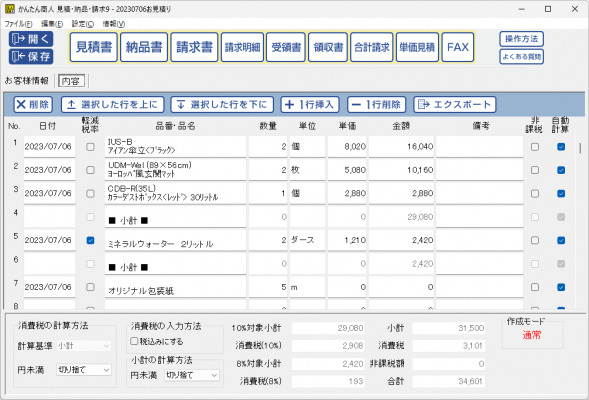This screenshot has width=589, height=400.
Task: Delete one row with 1行削除 minus icon
Action: point(376,104)
